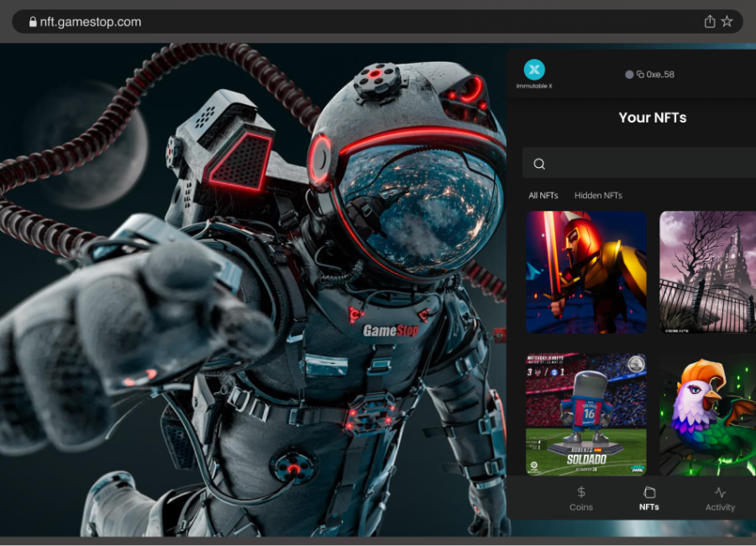Select the NFTs tab in bottom bar
The width and height of the screenshot is (756, 546).
pyautogui.click(x=648, y=498)
